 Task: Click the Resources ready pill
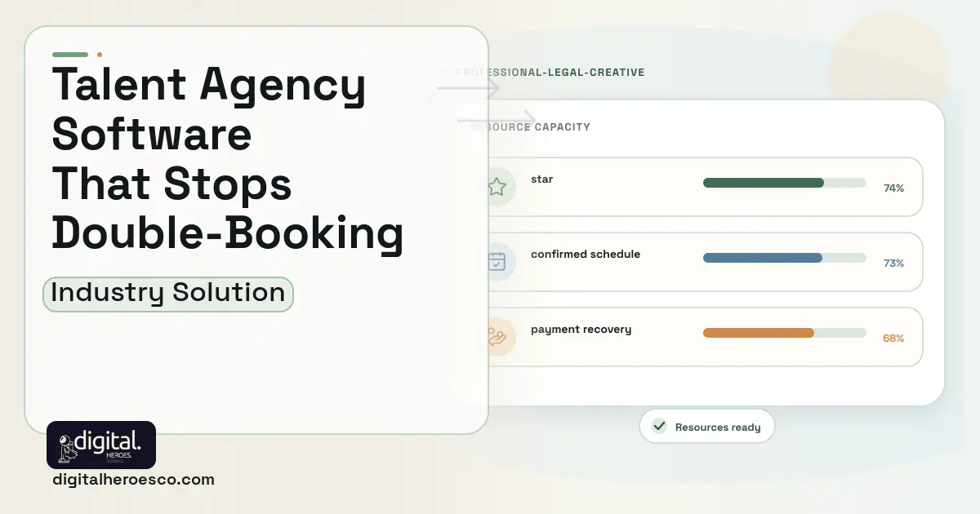tap(706, 427)
